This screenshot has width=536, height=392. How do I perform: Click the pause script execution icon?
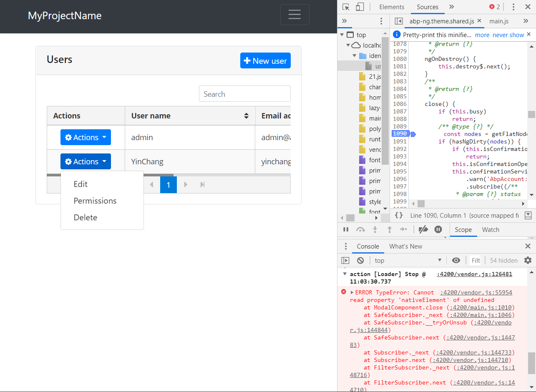tap(346, 229)
